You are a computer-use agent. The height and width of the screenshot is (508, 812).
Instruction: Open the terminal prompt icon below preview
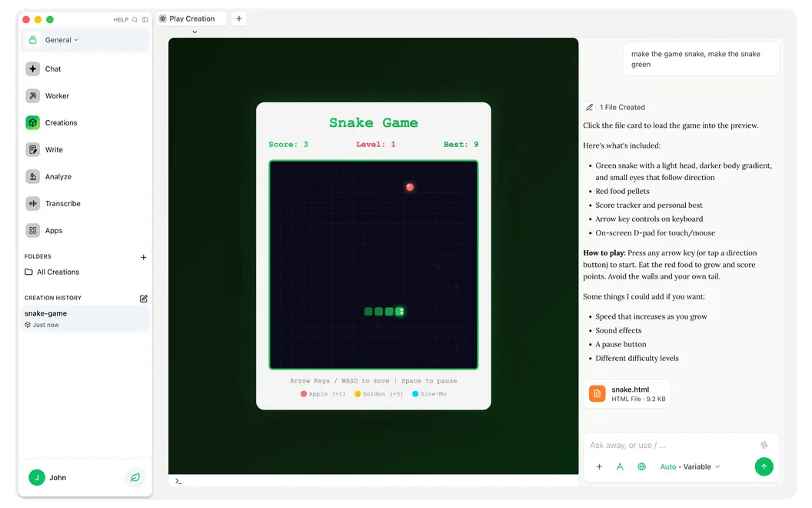(x=178, y=481)
